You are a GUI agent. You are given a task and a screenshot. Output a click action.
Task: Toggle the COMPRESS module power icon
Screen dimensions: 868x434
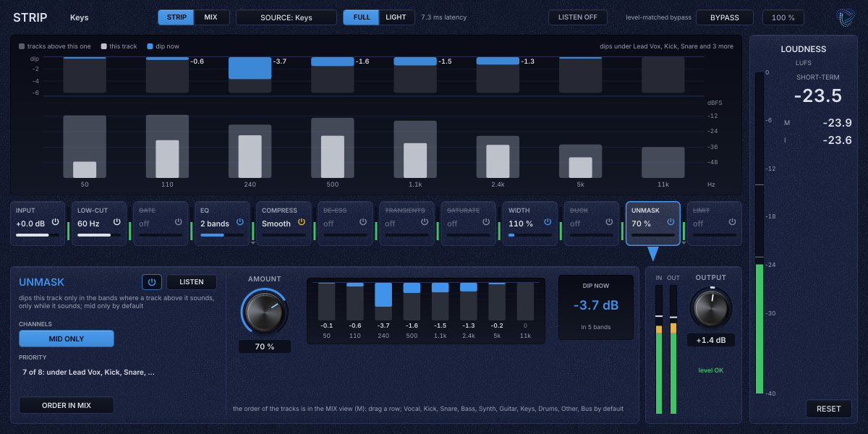(x=301, y=223)
